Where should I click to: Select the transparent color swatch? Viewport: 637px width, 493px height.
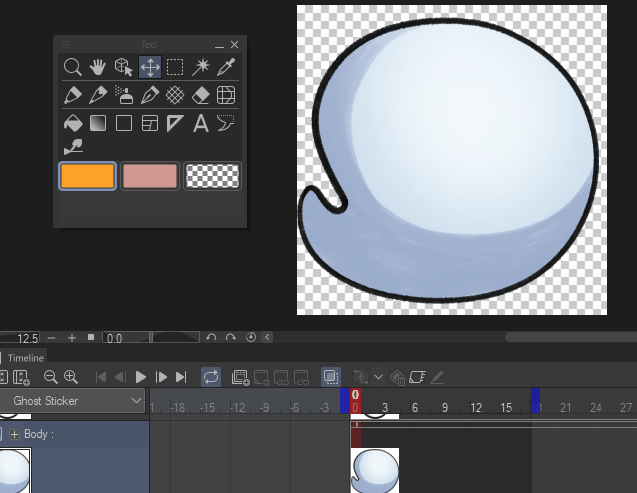click(x=213, y=176)
